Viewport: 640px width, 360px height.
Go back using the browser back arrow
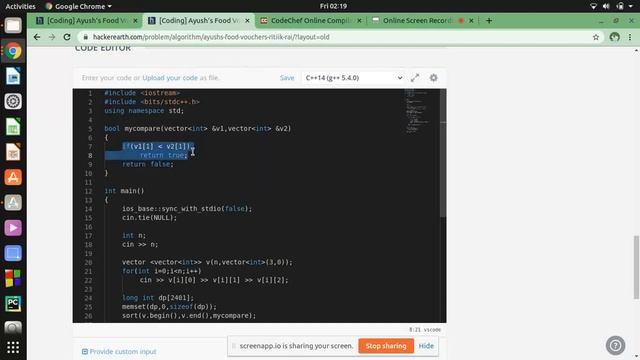coord(37,37)
